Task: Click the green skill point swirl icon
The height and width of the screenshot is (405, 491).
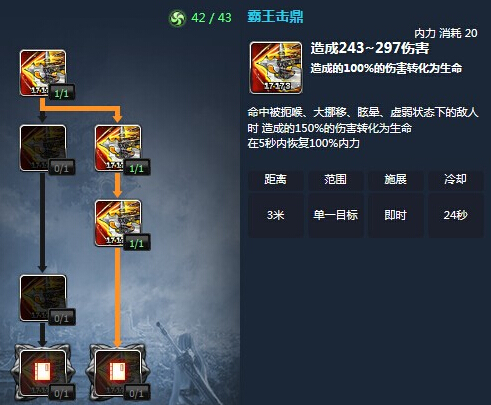Action: pyautogui.click(x=177, y=18)
